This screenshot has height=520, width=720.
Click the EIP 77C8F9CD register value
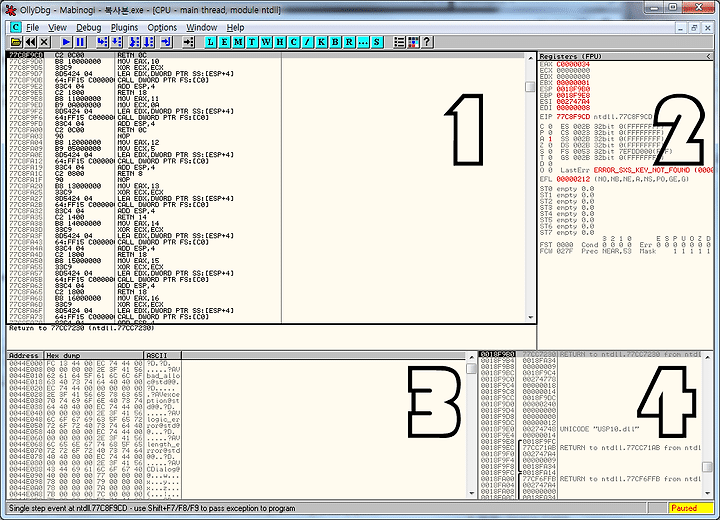(573, 117)
